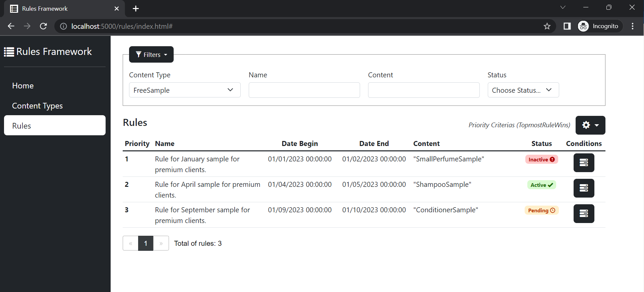Click the Inactive status badge
Screen dimensions: 644x292
tap(541, 159)
